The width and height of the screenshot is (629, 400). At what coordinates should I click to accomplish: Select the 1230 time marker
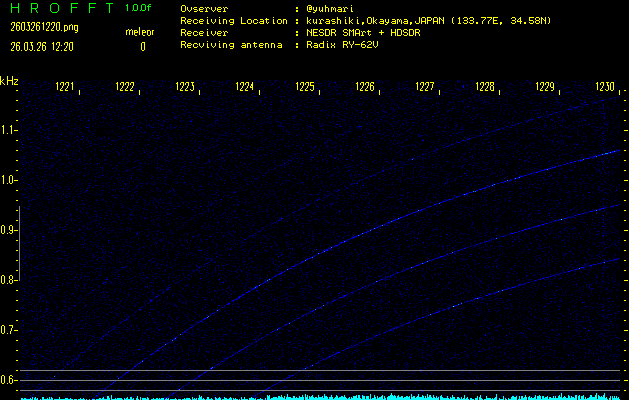pos(605,87)
